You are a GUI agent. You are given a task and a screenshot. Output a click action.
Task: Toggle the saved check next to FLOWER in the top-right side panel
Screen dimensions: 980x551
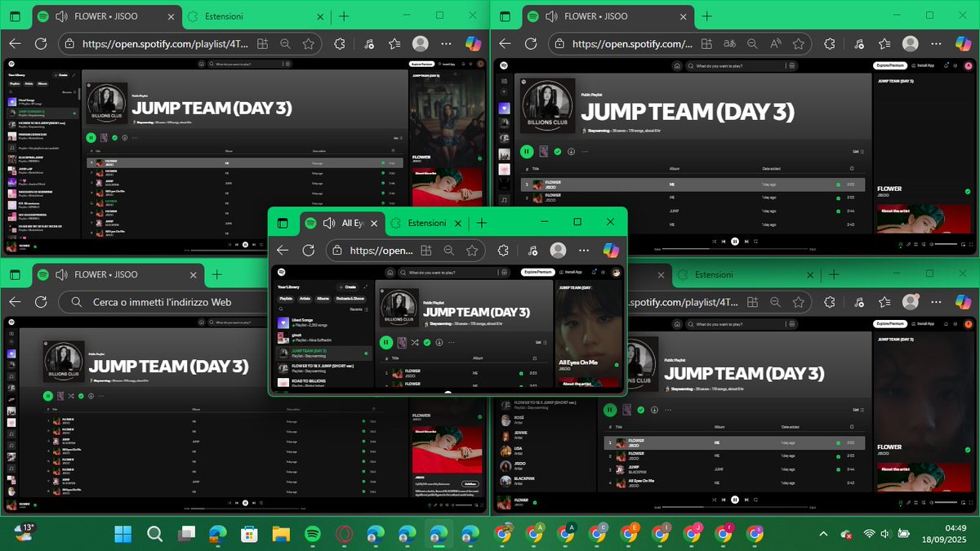pos(968,191)
